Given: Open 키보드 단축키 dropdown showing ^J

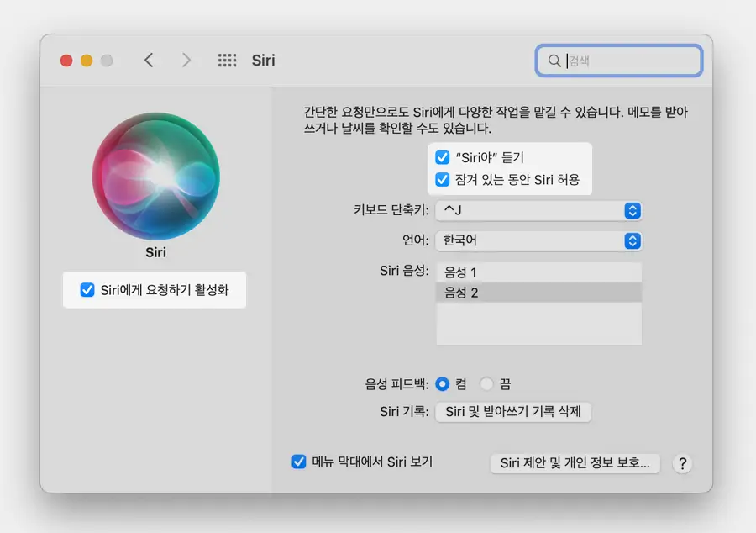Looking at the screenshot, I should pos(538,211).
